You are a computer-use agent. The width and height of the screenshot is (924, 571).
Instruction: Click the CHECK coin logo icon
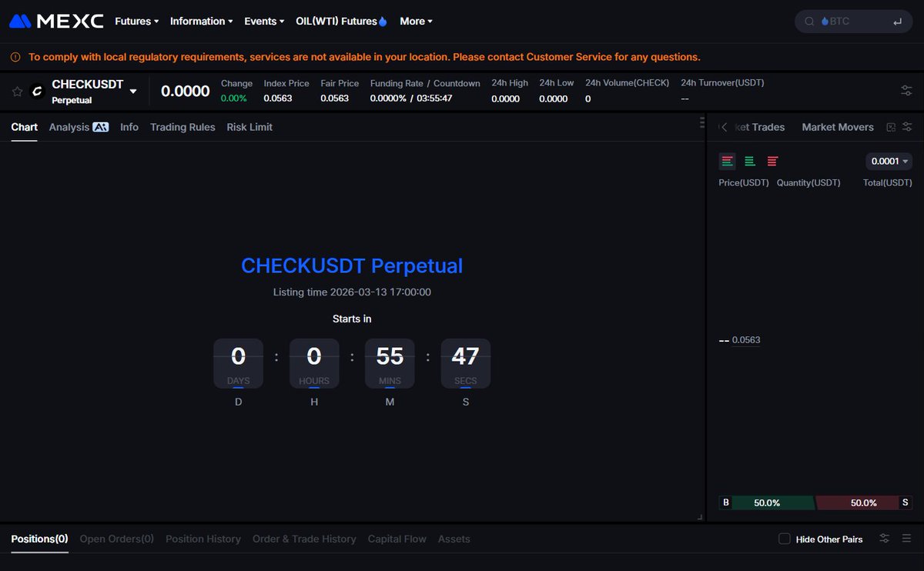pyautogui.click(x=37, y=92)
